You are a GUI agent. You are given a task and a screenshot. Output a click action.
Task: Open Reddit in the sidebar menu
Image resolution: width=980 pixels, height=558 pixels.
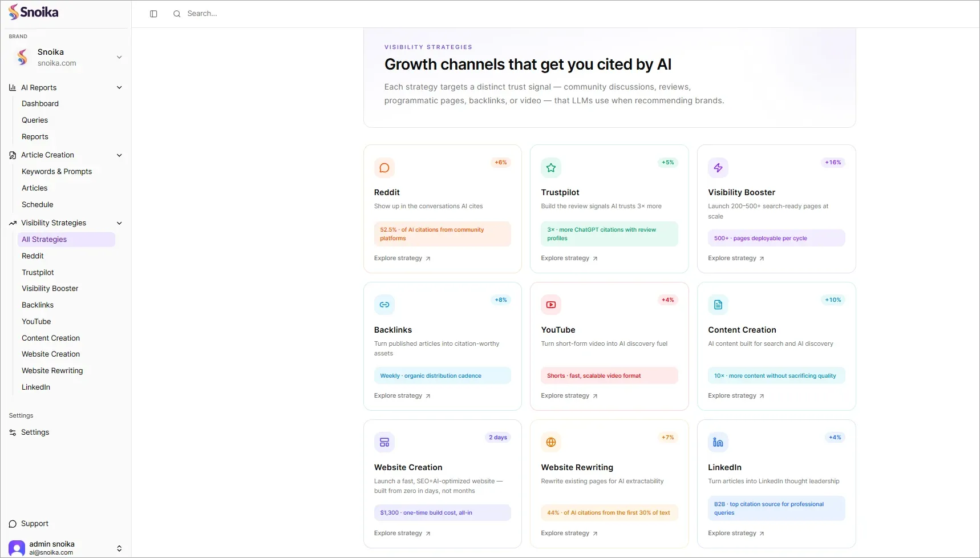point(33,256)
